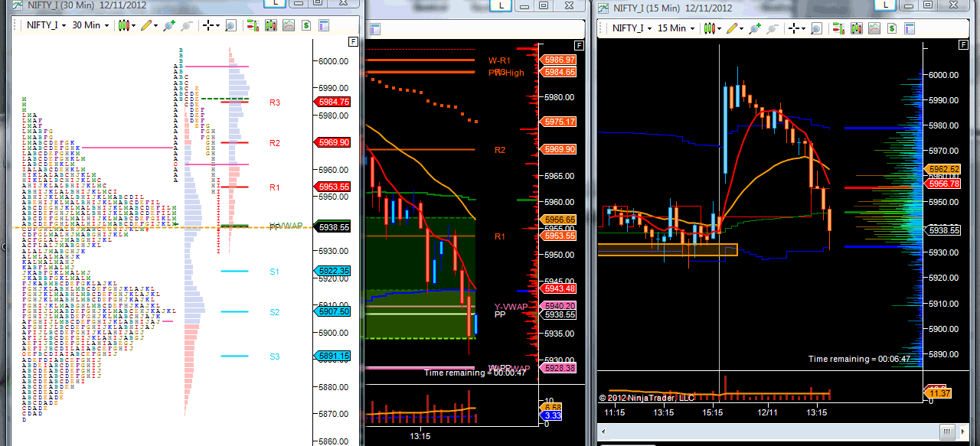
Task: Click 5975.17 price label in middle chart
Action: coord(558,122)
